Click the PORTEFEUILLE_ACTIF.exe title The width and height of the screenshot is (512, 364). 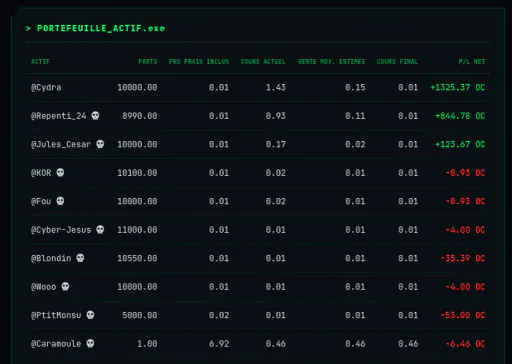(x=101, y=28)
